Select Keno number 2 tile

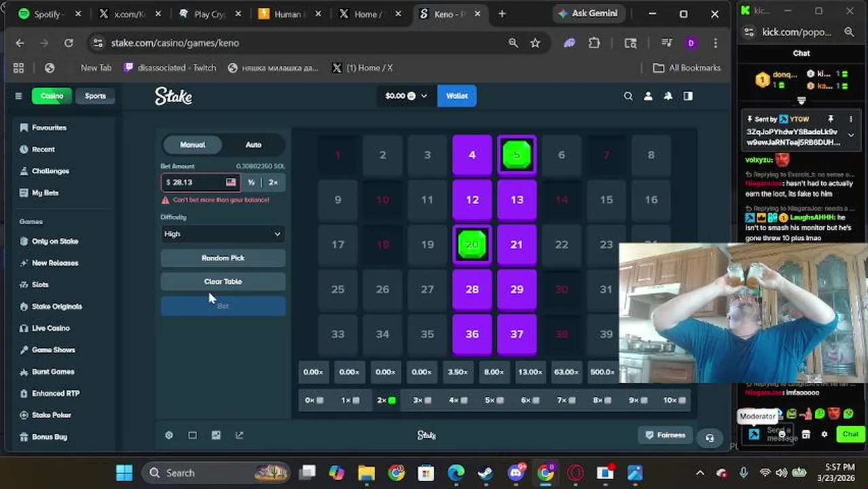382,155
